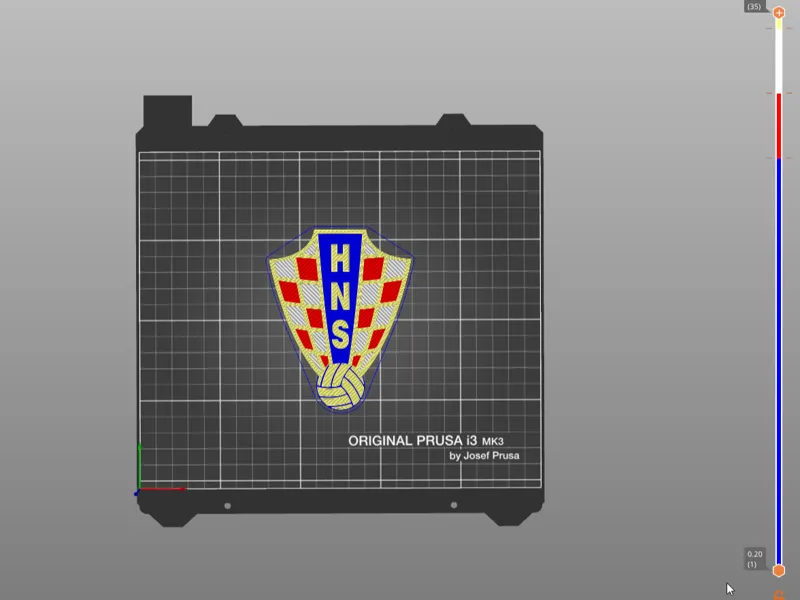The width and height of the screenshot is (800, 600).
Task: Click the color change tick below the yellow segment
Action: coord(779,29)
